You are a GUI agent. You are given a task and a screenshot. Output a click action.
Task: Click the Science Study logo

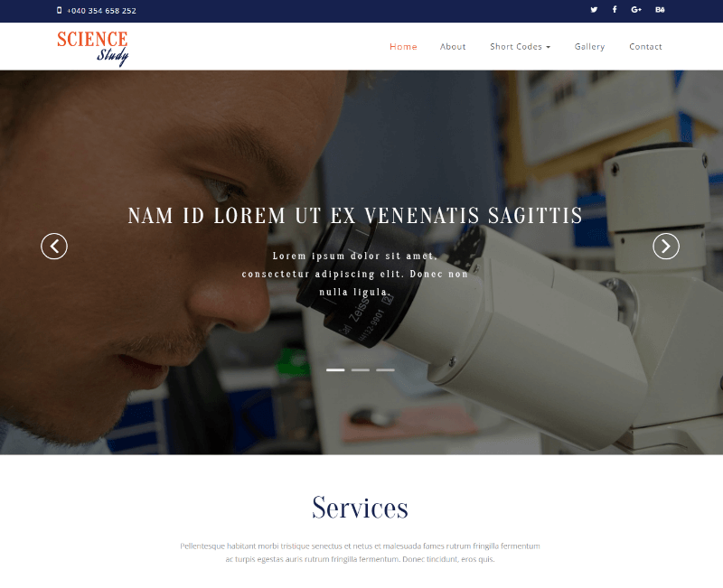pyautogui.click(x=93, y=48)
